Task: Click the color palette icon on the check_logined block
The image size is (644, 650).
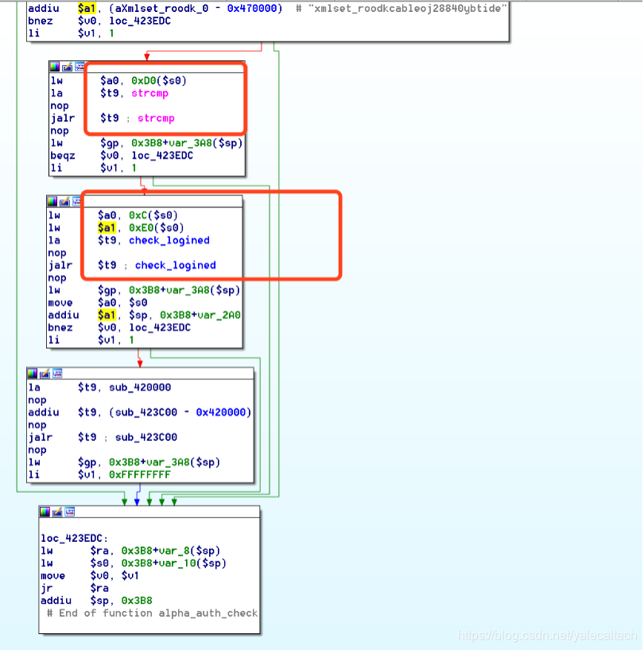Action: [x=52, y=202]
